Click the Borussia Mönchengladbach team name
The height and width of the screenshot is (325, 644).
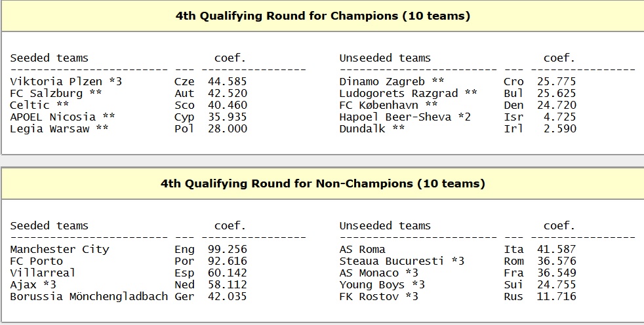coord(89,297)
